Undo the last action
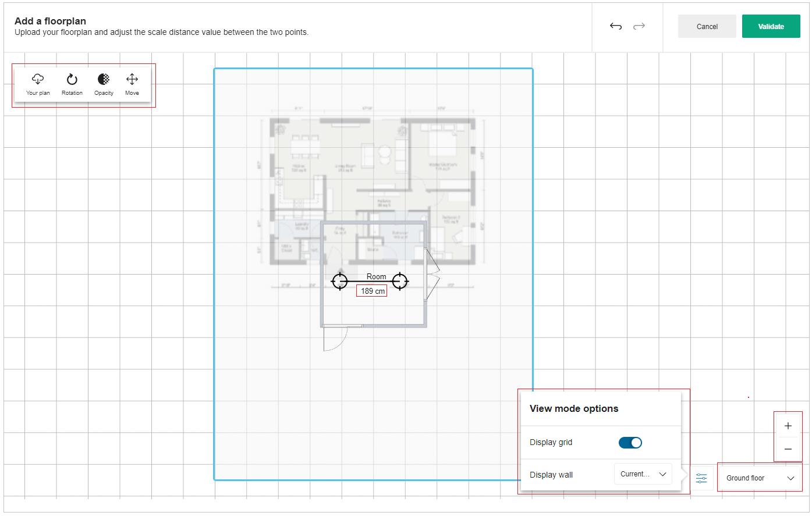 tap(616, 26)
